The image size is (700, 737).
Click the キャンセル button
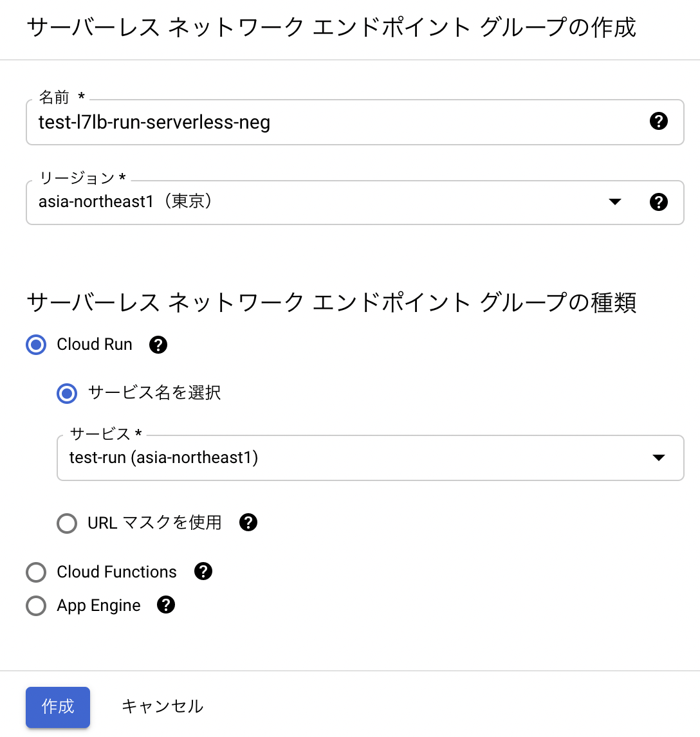click(x=163, y=706)
